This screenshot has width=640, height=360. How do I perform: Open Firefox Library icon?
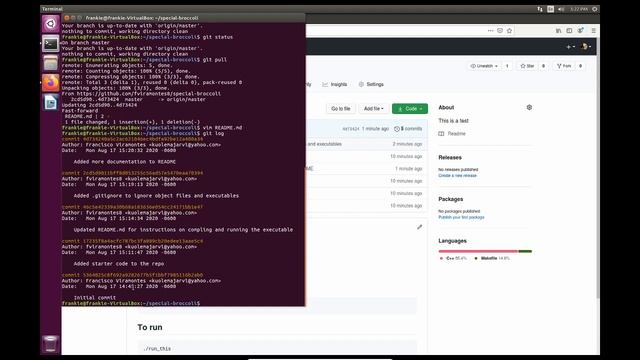[x=558, y=31]
